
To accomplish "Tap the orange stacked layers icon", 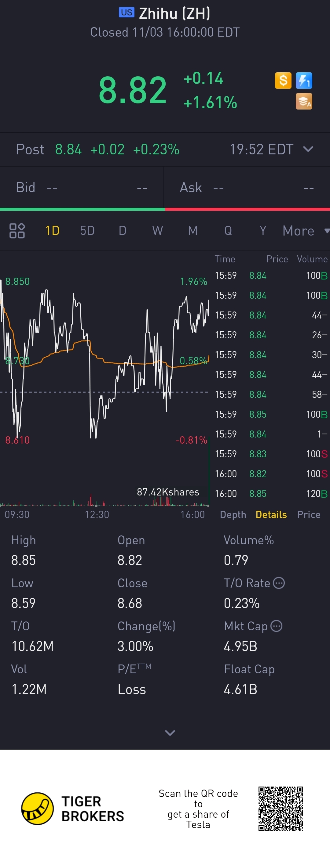I will 304,101.
